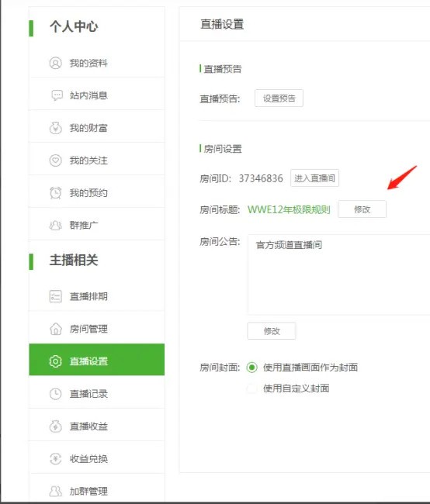Click the 进入直播间 button
The width and height of the screenshot is (430, 504).
tap(314, 178)
